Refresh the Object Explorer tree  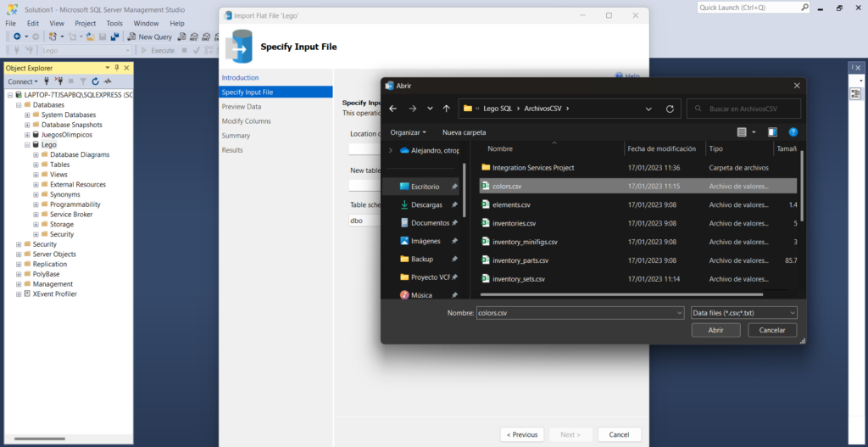pos(95,81)
